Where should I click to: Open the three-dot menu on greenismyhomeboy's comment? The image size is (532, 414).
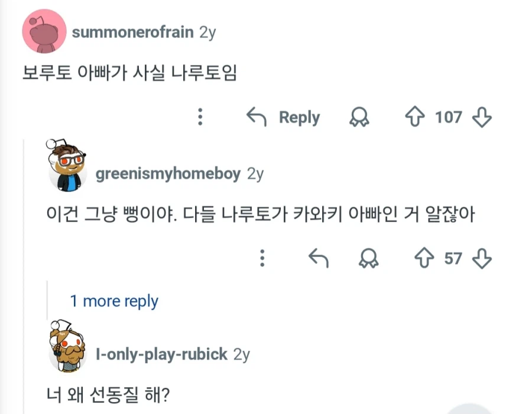262,258
